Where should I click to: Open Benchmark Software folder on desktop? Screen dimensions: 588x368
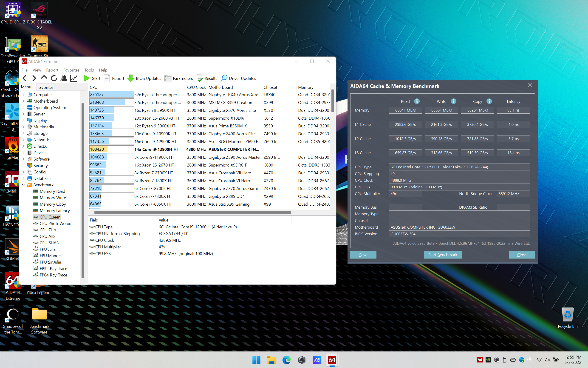click(x=39, y=321)
